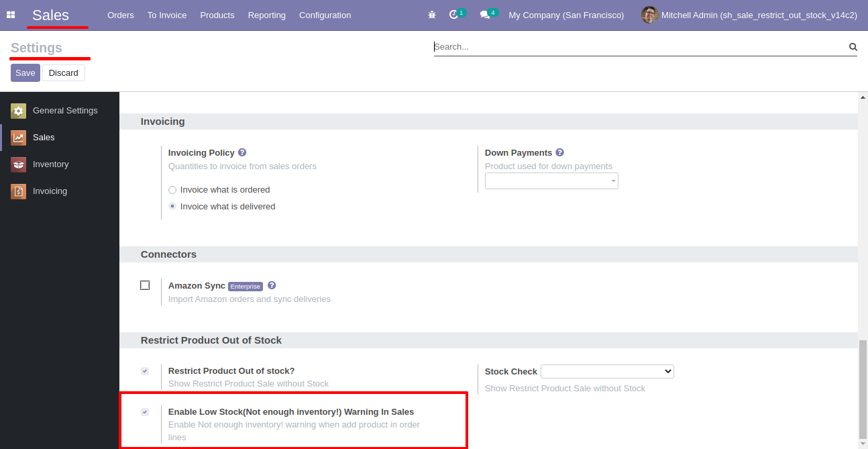This screenshot has height=449, width=868.
Task: Click Restrict Product Out of stock? label
Action: (x=231, y=371)
